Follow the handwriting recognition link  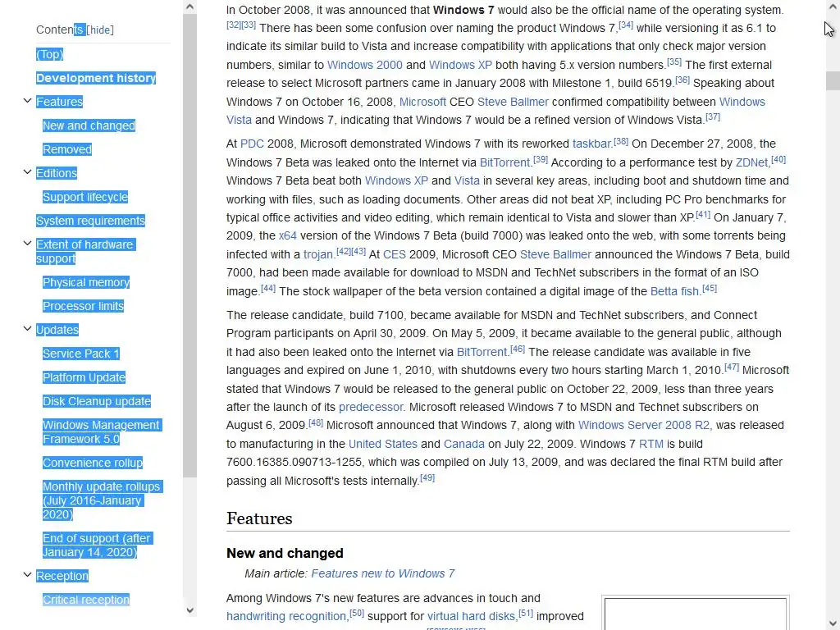(x=286, y=617)
